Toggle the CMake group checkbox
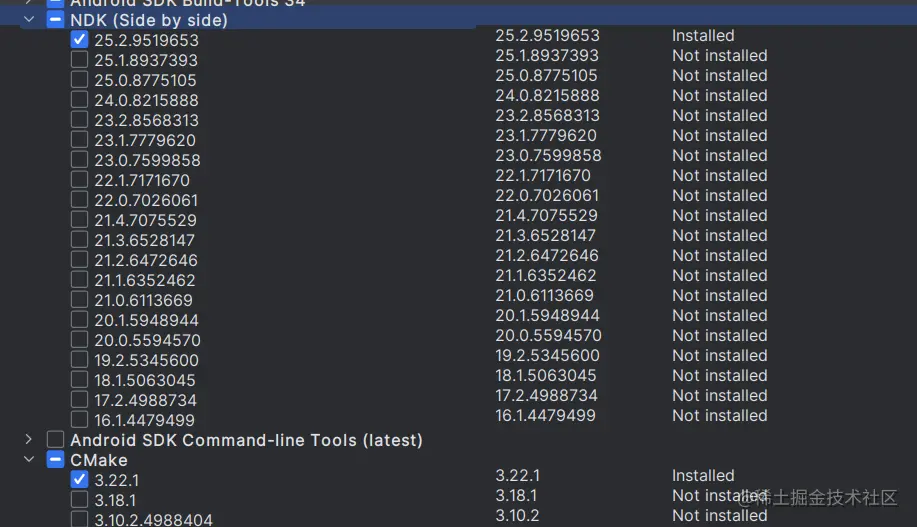 (x=56, y=459)
